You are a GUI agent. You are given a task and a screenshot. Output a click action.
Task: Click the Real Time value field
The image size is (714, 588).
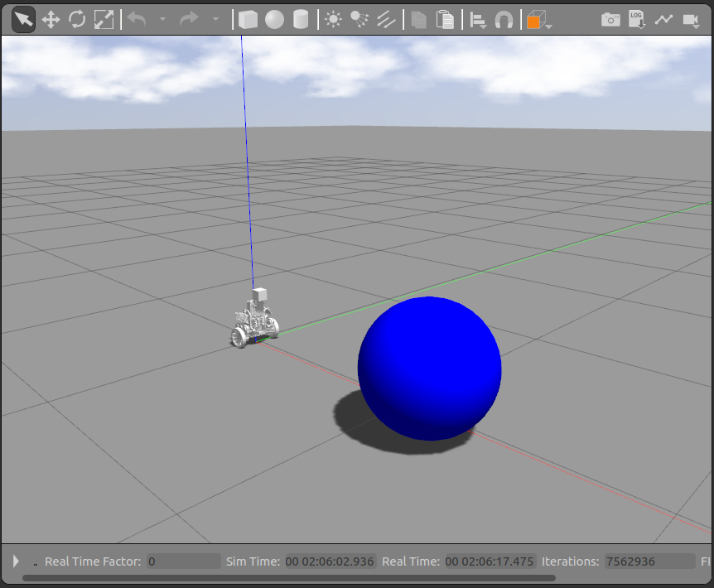pyautogui.click(x=490, y=561)
